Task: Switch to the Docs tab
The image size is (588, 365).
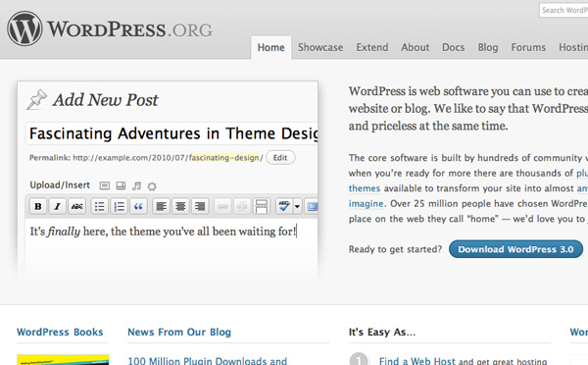Action: click(454, 47)
